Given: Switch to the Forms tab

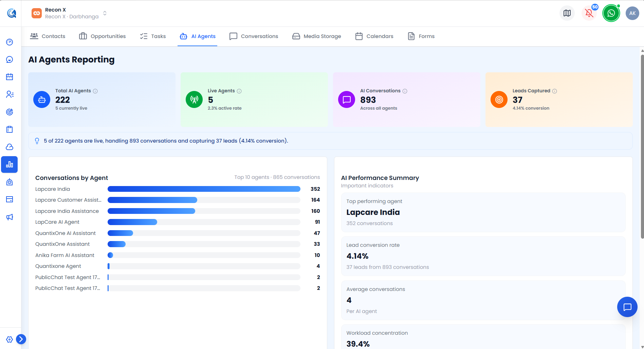Looking at the screenshot, I should [x=421, y=36].
